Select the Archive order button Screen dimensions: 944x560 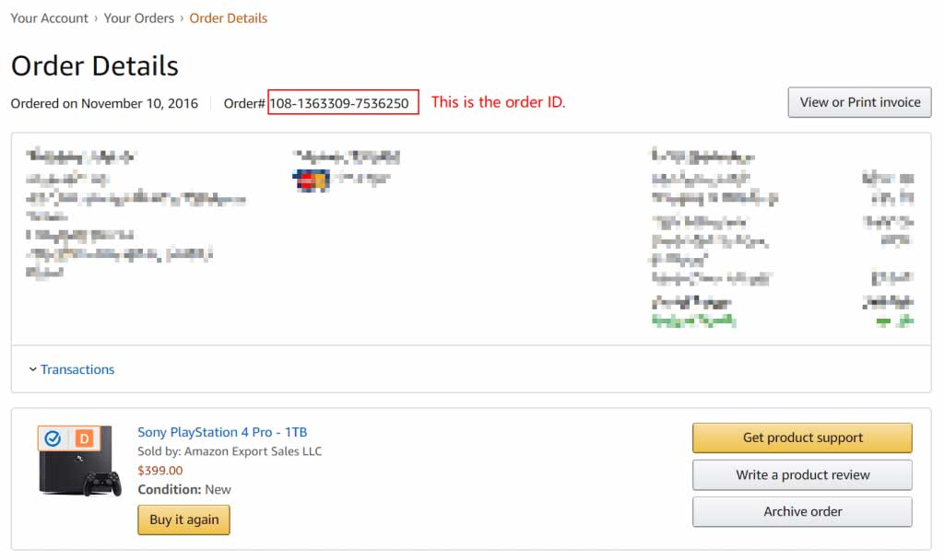pyautogui.click(x=802, y=511)
